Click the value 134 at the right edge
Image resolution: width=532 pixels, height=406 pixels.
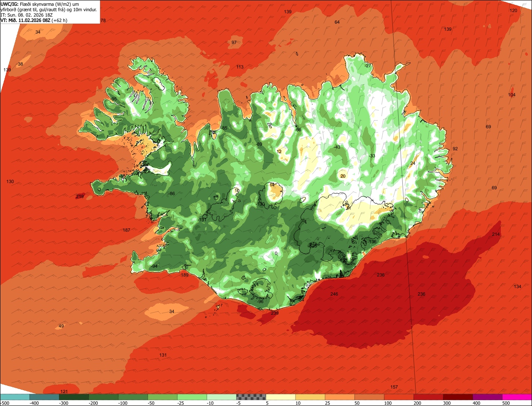(x=517, y=286)
